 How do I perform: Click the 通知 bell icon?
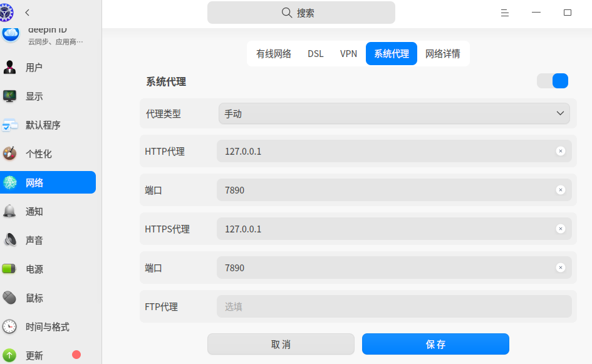tap(9, 212)
